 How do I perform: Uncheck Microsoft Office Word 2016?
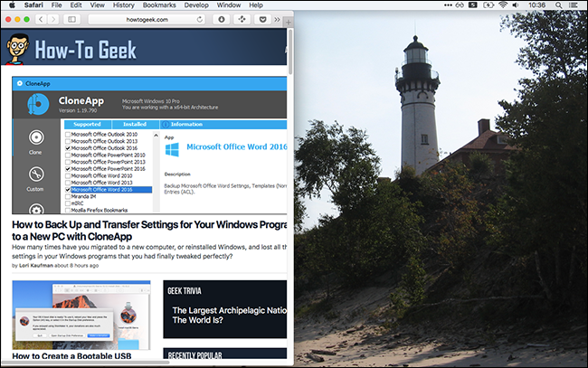68,190
